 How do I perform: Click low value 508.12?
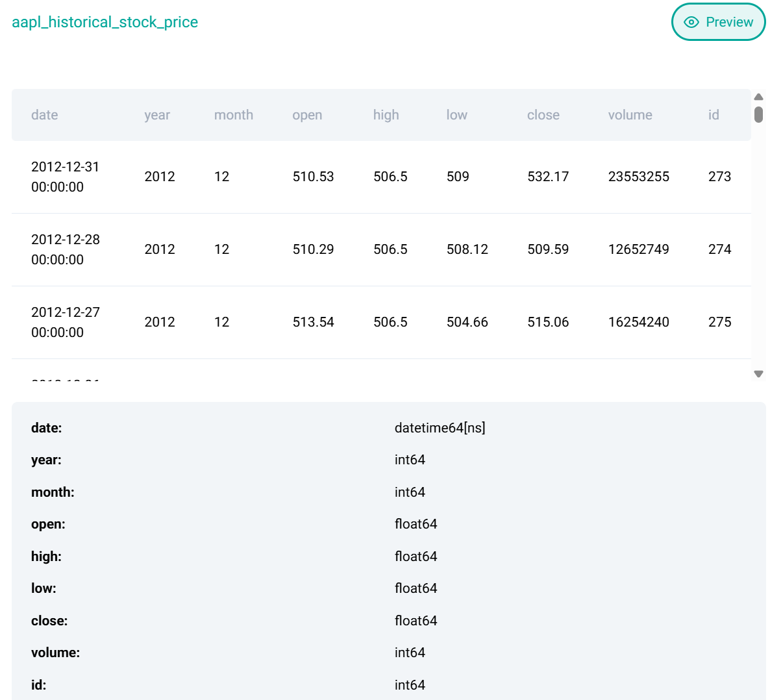click(x=467, y=249)
